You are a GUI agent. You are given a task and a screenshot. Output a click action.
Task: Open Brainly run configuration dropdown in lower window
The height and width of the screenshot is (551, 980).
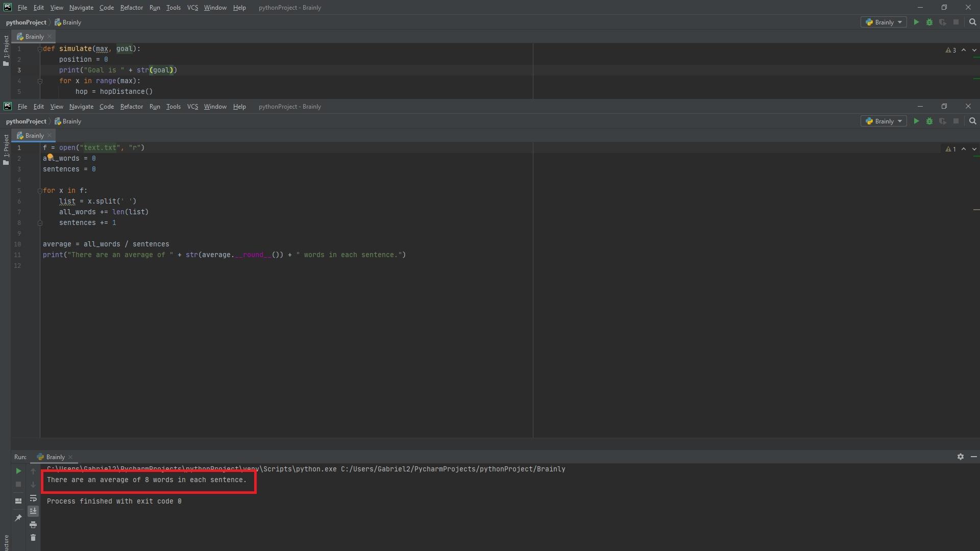pyautogui.click(x=884, y=121)
